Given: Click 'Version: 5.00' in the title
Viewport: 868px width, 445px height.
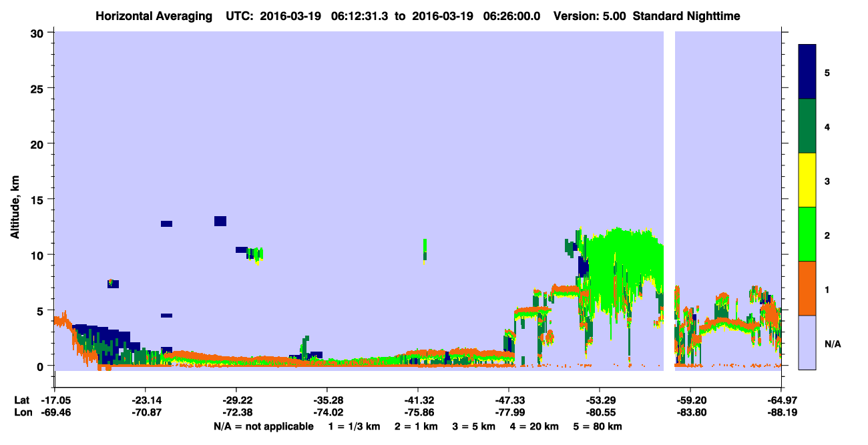Looking at the screenshot, I should tap(590, 15).
